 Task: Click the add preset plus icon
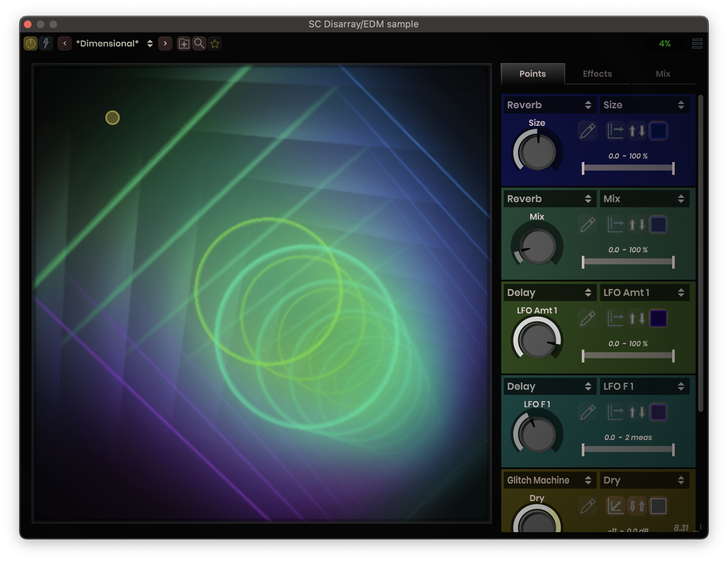184,43
